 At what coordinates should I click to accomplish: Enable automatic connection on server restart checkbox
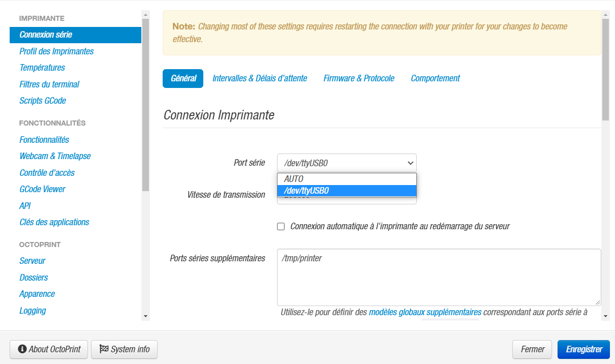(281, 226)
